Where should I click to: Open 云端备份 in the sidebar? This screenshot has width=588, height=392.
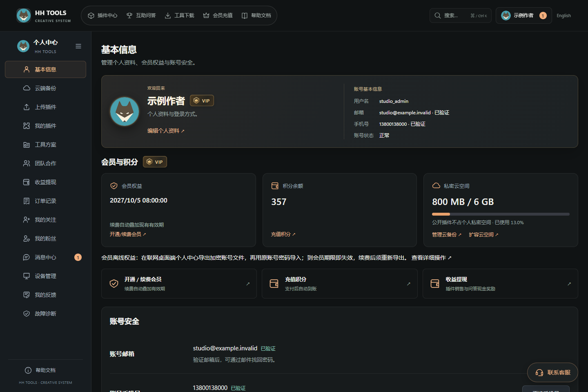click(x=45, y=88)
